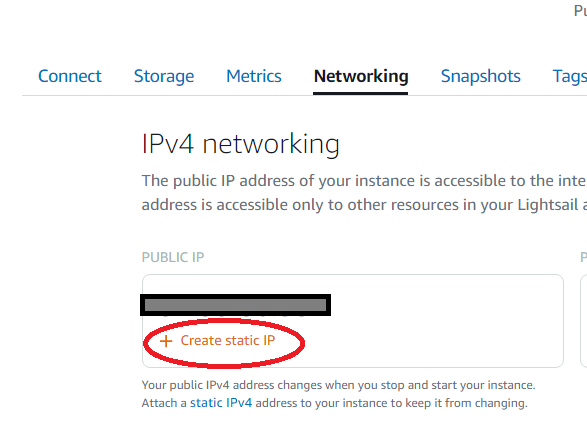Follow the static IPv4 hyperlink
Screen dimensions: 587x428
click(221, 403)
